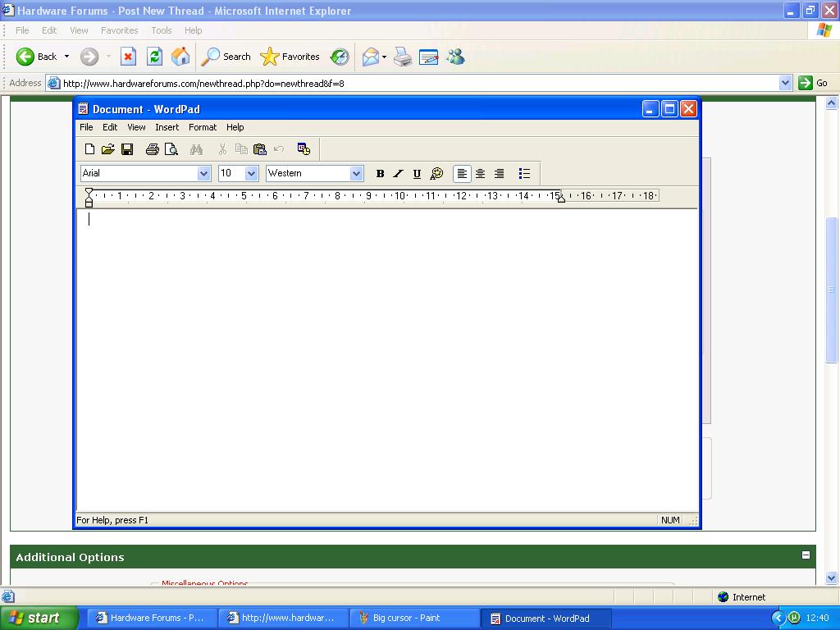Click the IE page scrollbar down arrow
The image size is (840, 630).
pyautogui.click(x=832, y=577)
